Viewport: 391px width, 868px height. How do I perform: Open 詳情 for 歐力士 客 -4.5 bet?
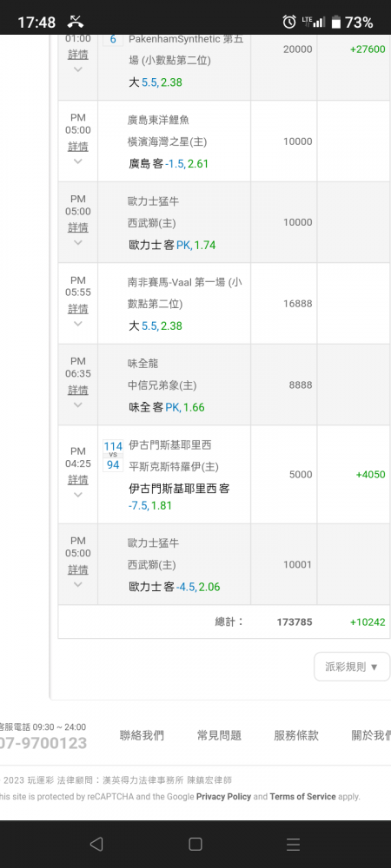77,569
